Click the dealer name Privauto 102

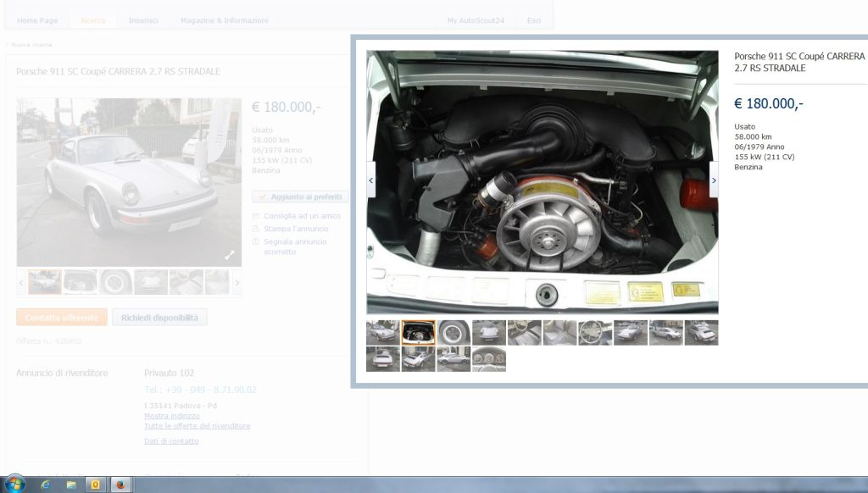tap(169, 373)
